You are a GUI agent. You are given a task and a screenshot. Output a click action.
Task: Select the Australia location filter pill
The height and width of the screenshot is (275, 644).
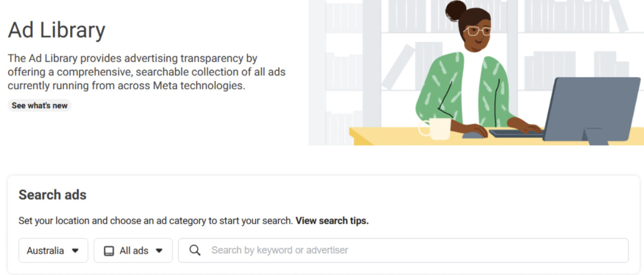point(53,251)
